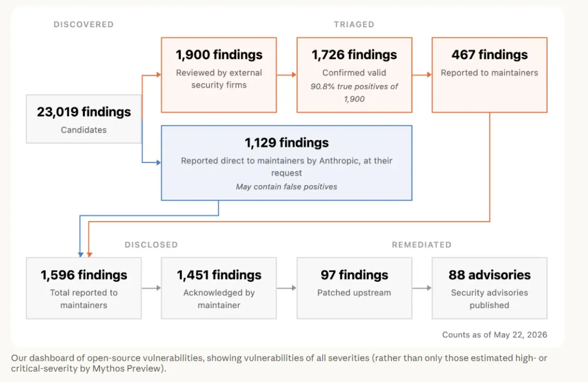Click the blue 1,129 findings box
This screenshot has width=588, height=382.
click(x=286, y=163)
